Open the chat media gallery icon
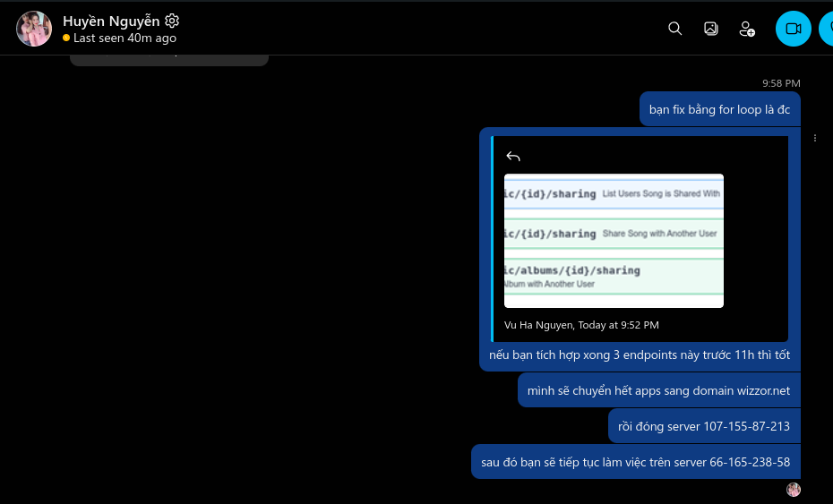The width and height of the screenshot is (833, 504). pos(710,29)
